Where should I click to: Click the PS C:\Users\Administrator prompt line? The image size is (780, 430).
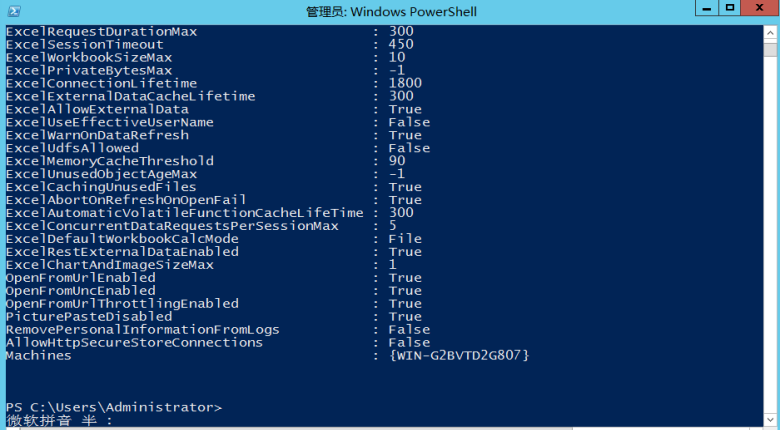pos(113,407)
